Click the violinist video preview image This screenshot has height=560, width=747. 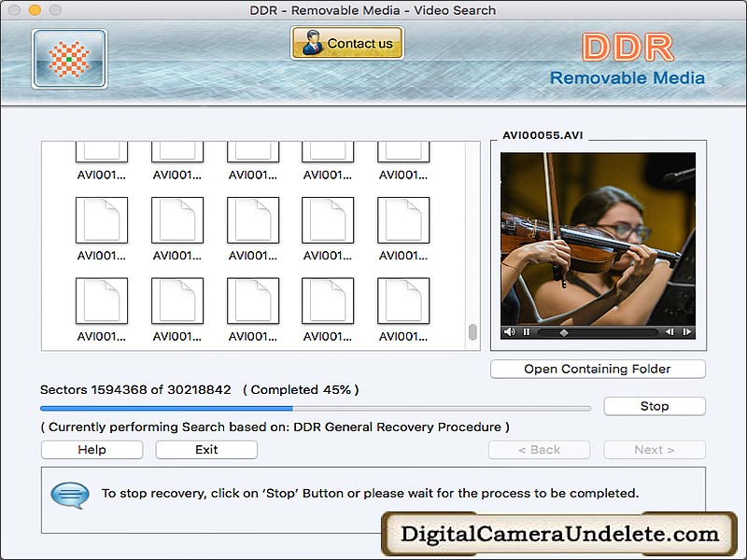pos(598,237)
